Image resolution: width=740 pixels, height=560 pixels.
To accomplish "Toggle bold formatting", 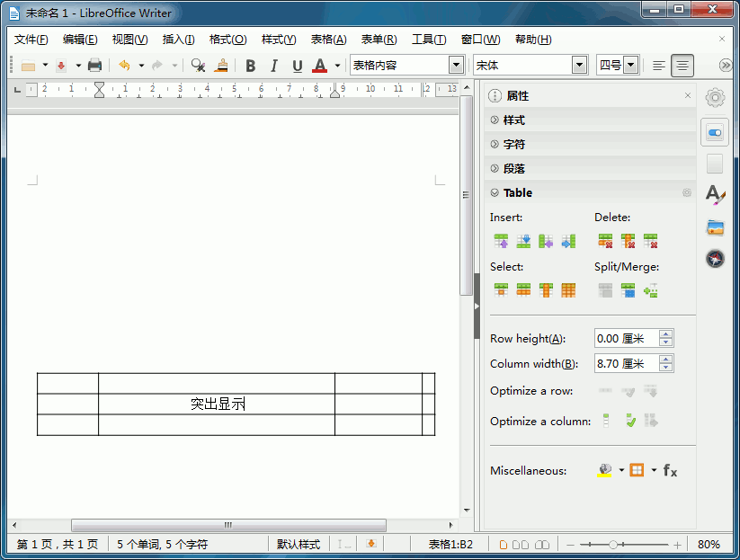I will (250, 66).
